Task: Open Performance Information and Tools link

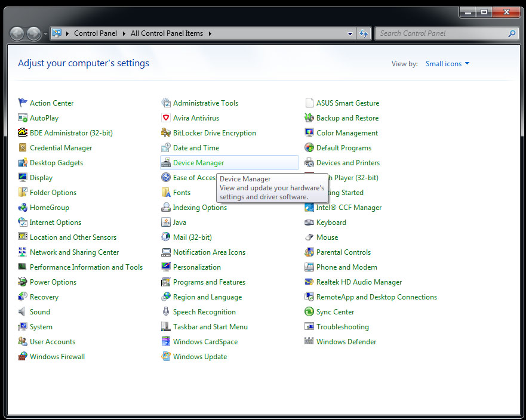Action: click(x=86, y=267)
